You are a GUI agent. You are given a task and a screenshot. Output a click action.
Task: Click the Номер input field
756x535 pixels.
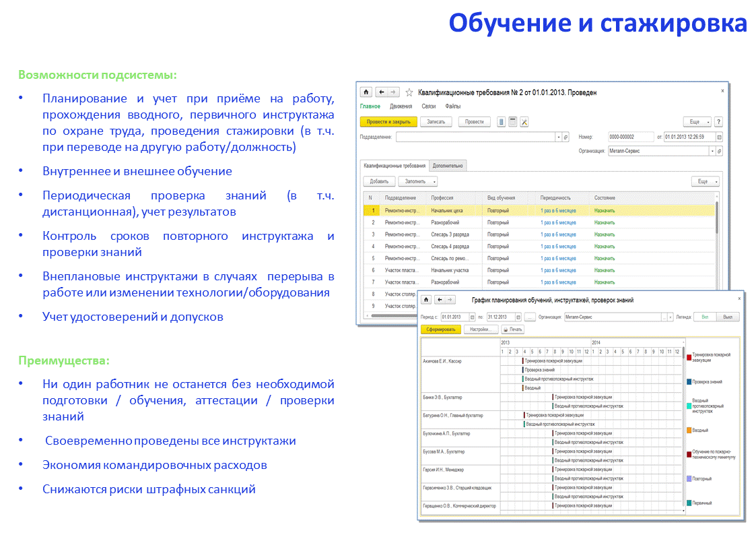631,137
